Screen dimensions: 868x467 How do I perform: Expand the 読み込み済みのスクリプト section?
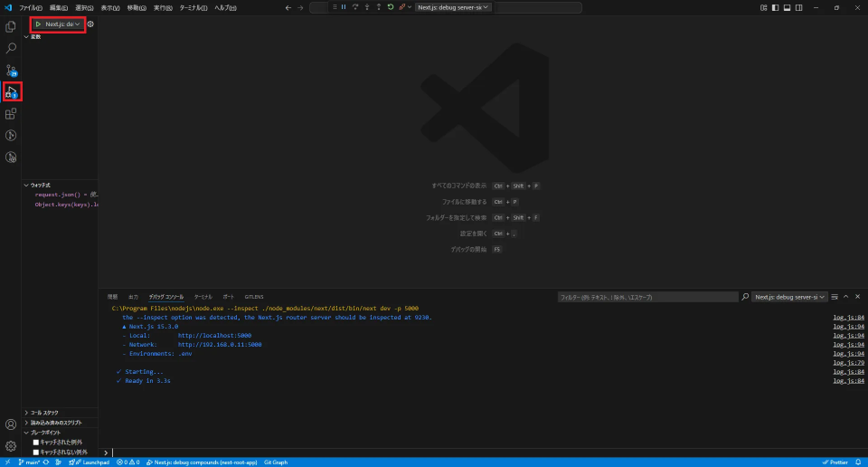[26, 423]
